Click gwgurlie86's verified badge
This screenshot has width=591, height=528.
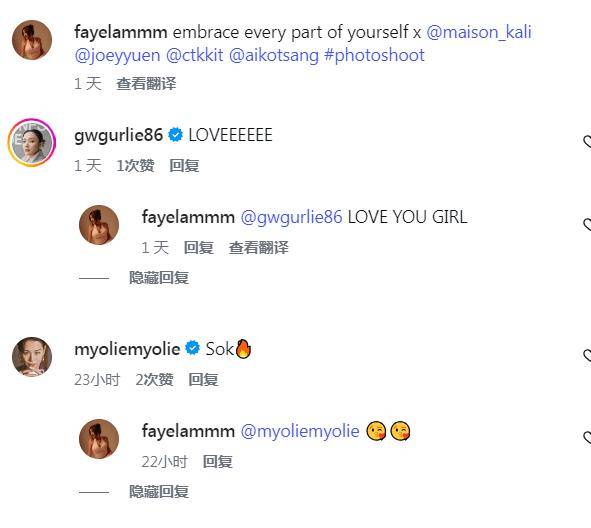pyautogui.click(x=175, y=135)
